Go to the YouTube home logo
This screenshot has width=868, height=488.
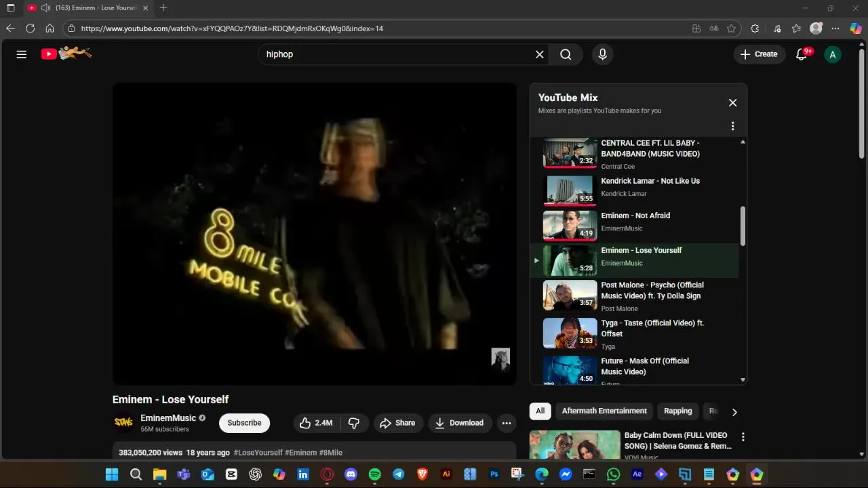click(66, 54)
